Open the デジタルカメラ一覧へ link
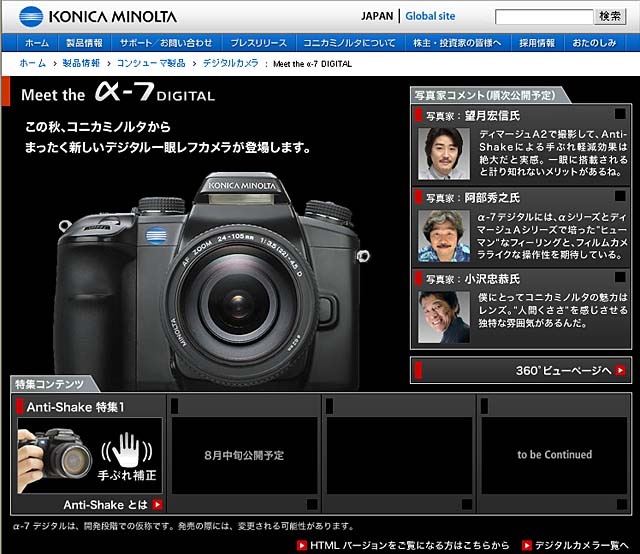The height and width of the screenshot is (554, 640). coord(582,545)
